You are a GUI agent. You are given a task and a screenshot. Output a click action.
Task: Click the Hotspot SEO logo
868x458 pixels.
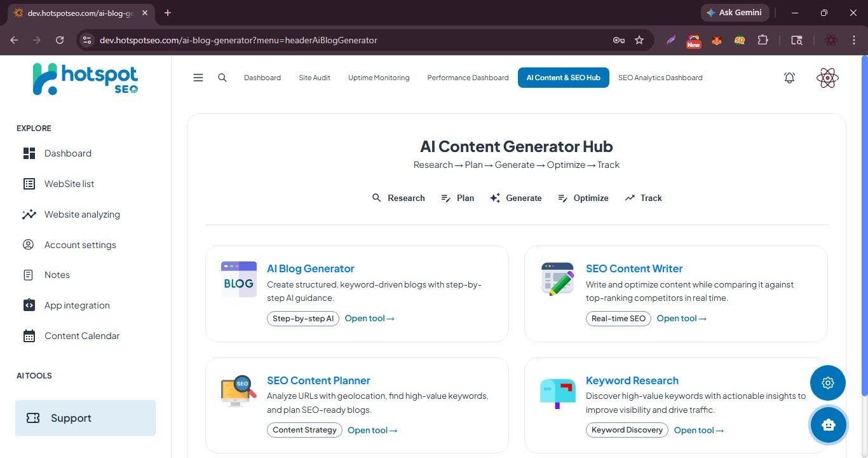(x=85, y=80)
